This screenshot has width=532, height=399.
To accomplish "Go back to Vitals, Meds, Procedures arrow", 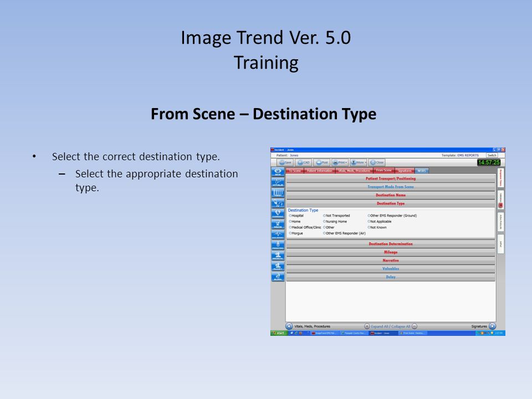I will [x=289, y=326].
